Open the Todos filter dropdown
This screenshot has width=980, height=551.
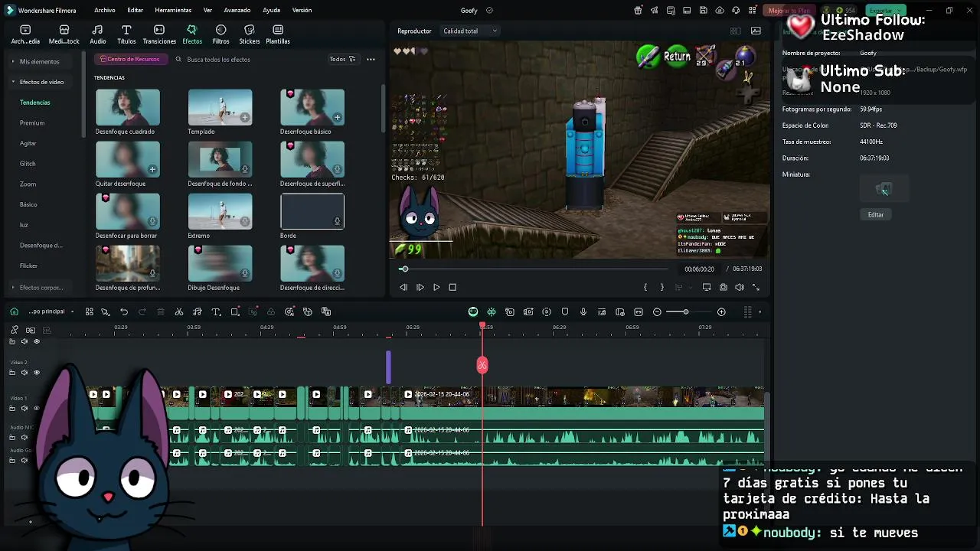click(x=342, y=59)
